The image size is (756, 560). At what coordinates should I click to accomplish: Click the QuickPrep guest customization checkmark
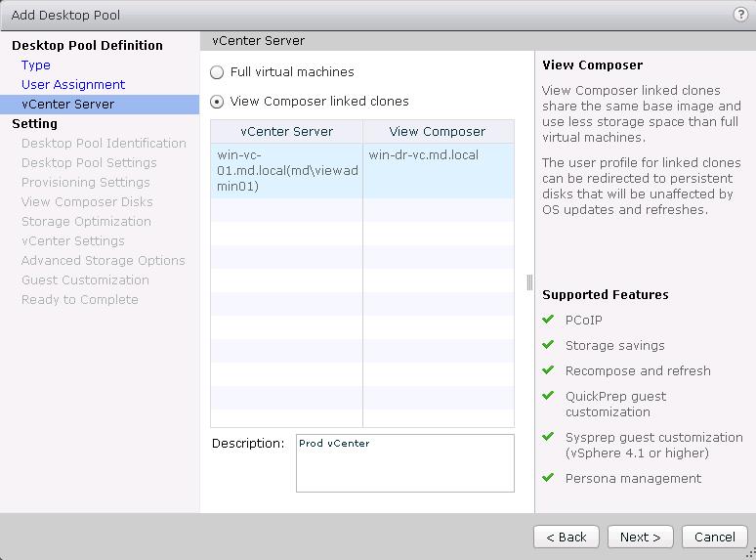pyautogui.click(x=549, y=396)
